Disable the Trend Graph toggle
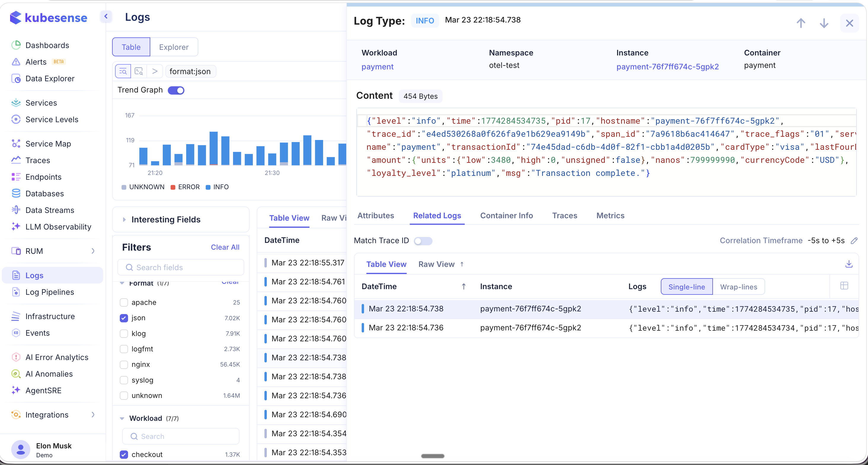Viewport: 868px width, 465px height. coord(176,90)
